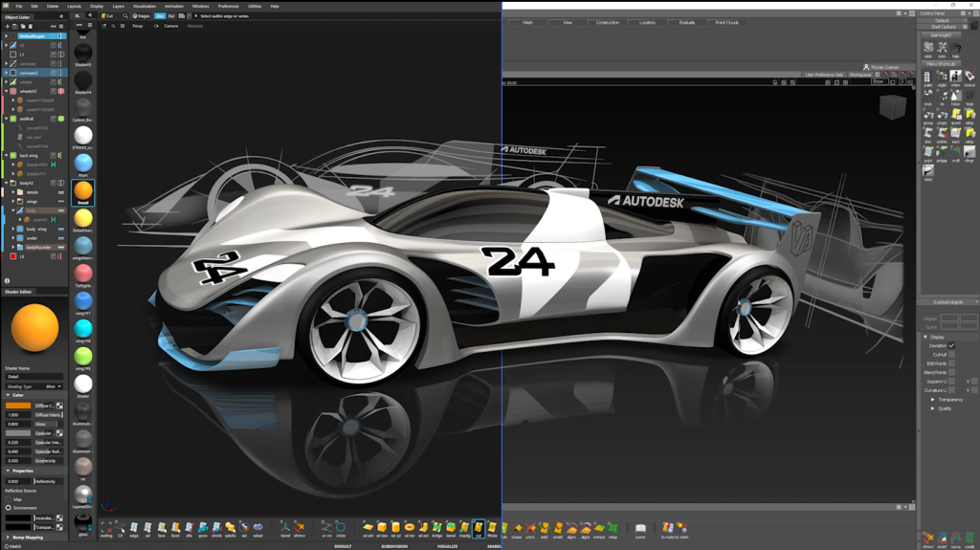Toggle the Edit Points checkbox
The height and width of the screenshot is (550, 980).
(951, 363)
